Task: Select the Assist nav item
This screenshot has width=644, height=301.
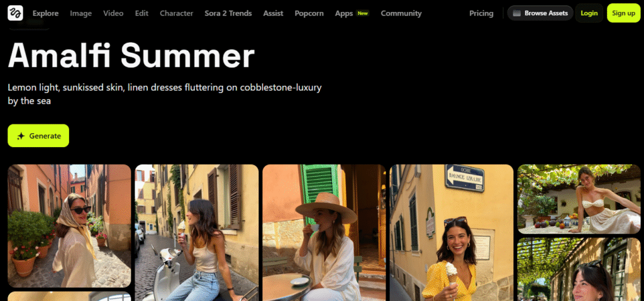Action: pos(273,13)
